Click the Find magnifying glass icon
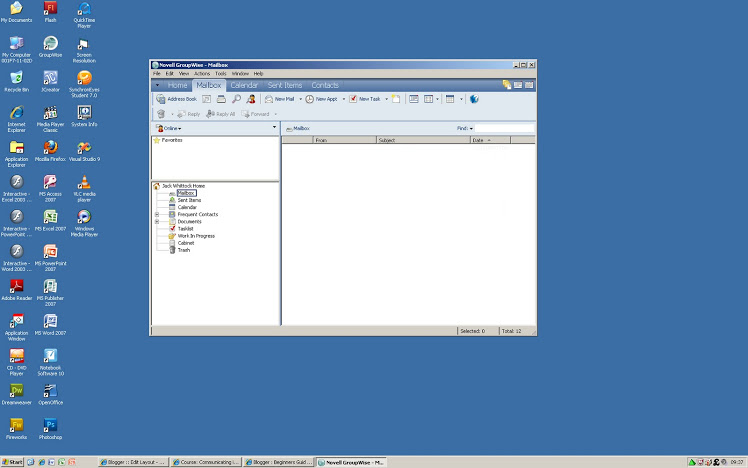This screenshot has width=748, height=468. [236, 99]
